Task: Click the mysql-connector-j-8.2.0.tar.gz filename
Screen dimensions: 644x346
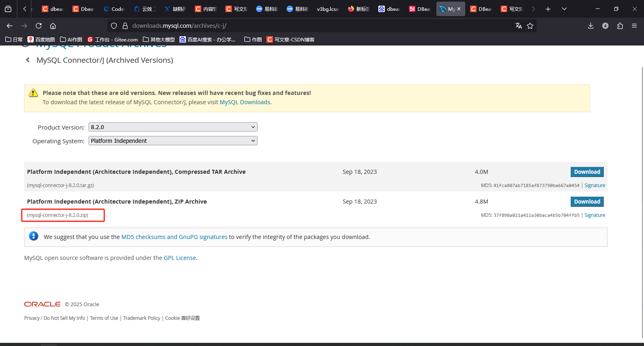Action: tap(60, 185)
